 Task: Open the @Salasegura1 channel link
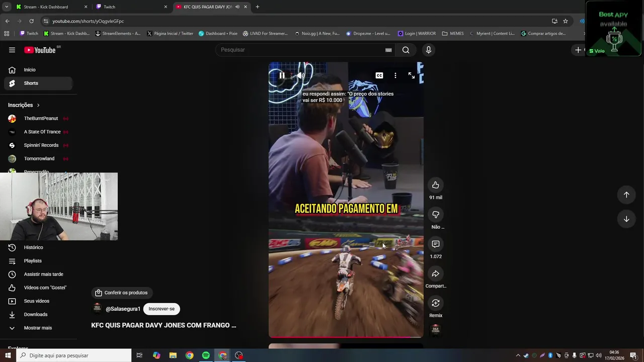coord(123,309)
